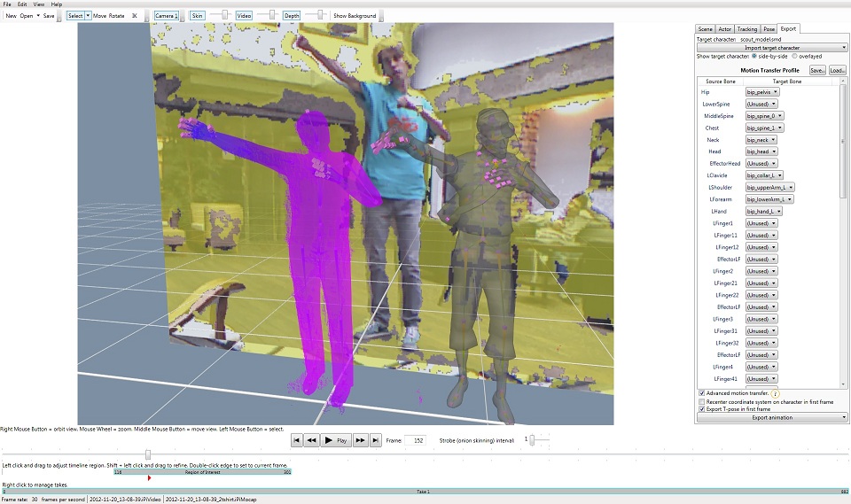The width and height of the screenshot is (851, 504).
Task: Toggle Export T-pose in first frame
Action: pos(702,409)
